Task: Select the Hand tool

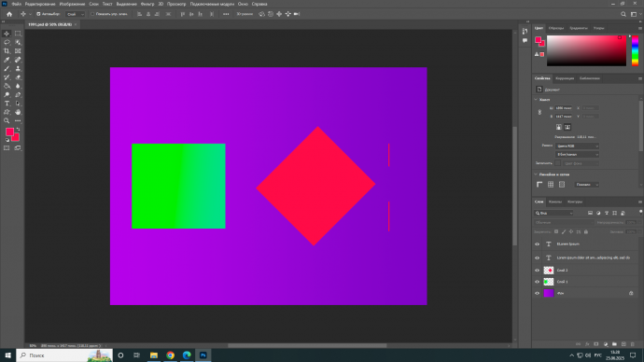Action: tap(18, 112)
